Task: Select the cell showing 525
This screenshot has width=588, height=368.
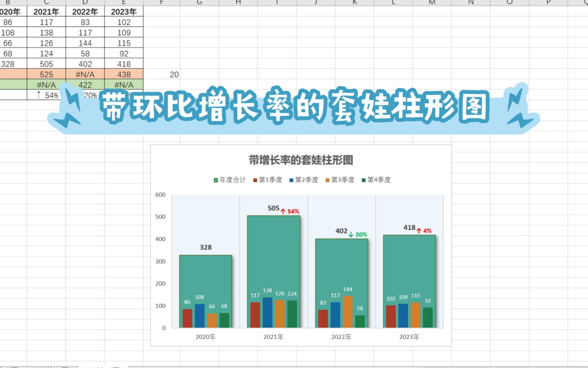Action: point(46,74)
